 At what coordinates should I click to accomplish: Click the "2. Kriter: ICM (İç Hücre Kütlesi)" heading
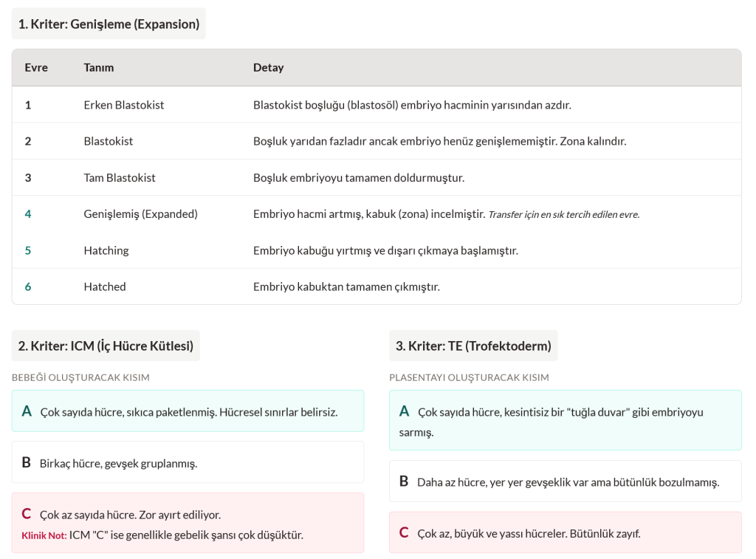[x=106, y=346]
